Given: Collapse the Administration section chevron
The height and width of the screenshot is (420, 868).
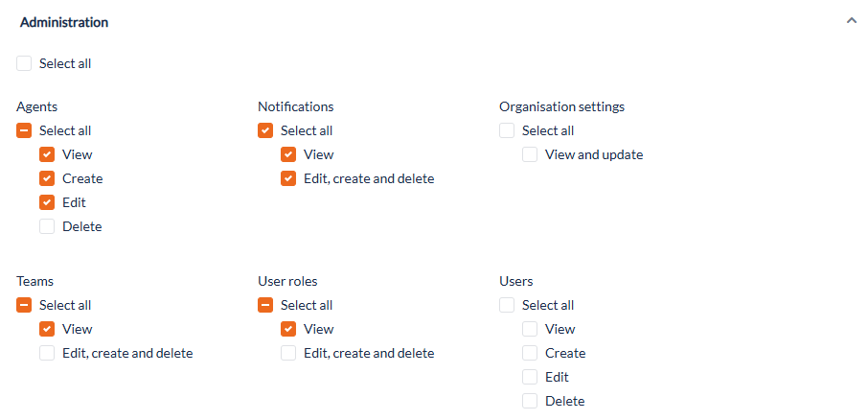Looking at the screenshot, I should 851,20.
